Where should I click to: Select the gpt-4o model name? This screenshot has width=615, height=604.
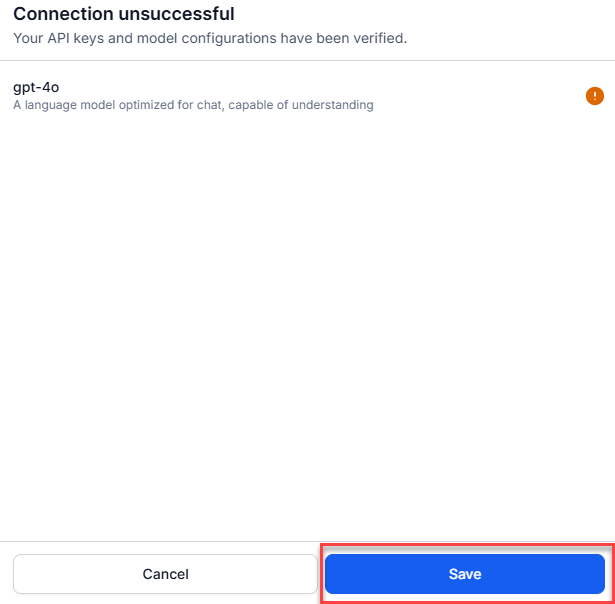point(36,87)
